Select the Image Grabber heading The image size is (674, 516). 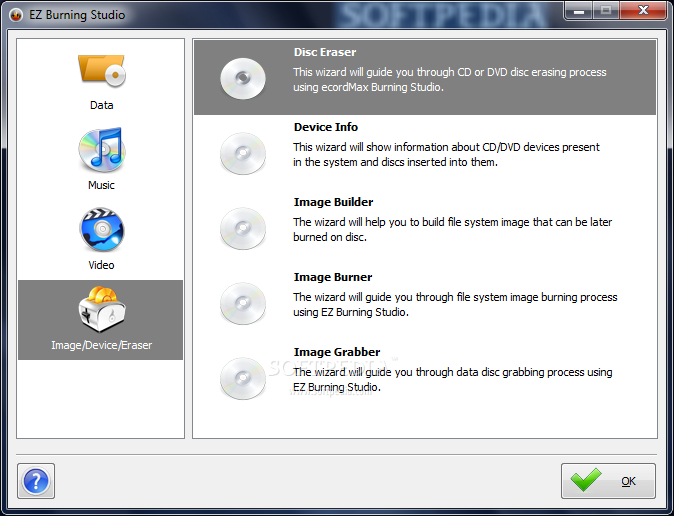(337, 352)
